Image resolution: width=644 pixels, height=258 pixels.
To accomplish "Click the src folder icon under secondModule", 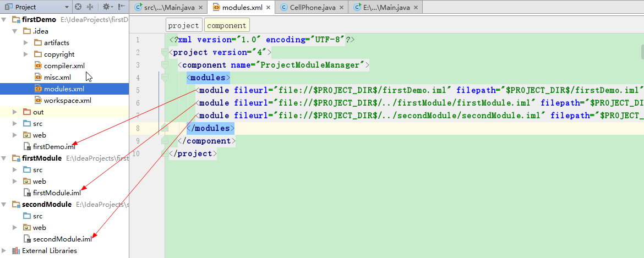I will 27,216.
